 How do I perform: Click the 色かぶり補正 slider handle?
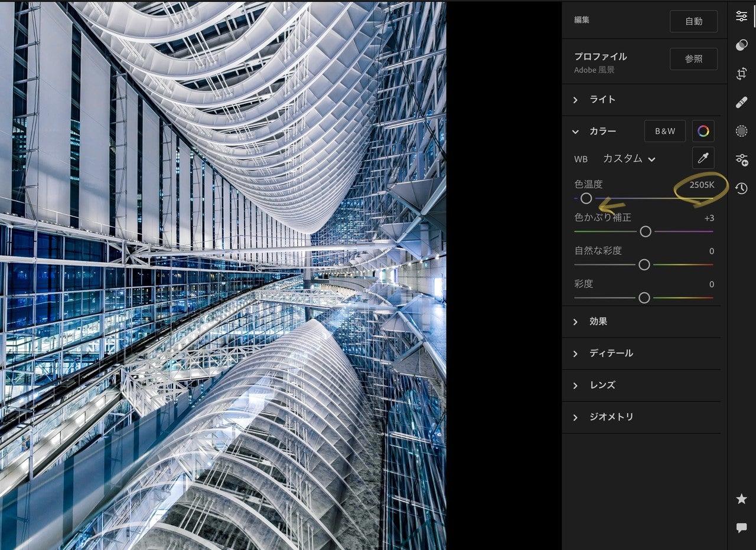(x=646, y=231)
